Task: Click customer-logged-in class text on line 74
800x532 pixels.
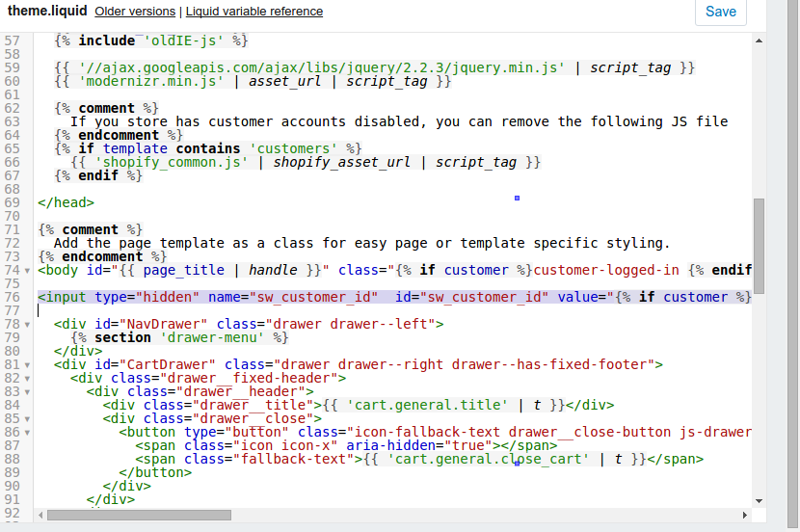Action: (606, 270)
